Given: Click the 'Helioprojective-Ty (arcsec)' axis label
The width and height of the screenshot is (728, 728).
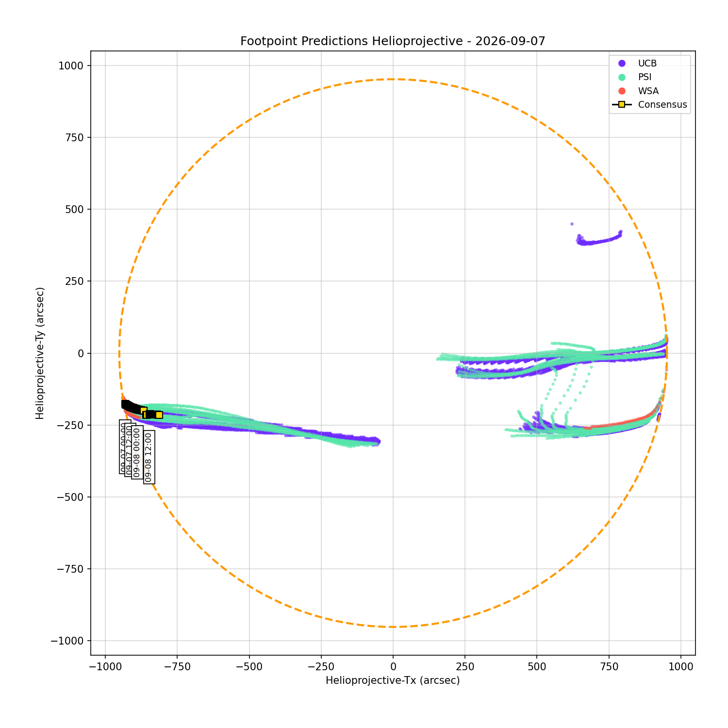Looking at the screenshot, I should point(40,353).
